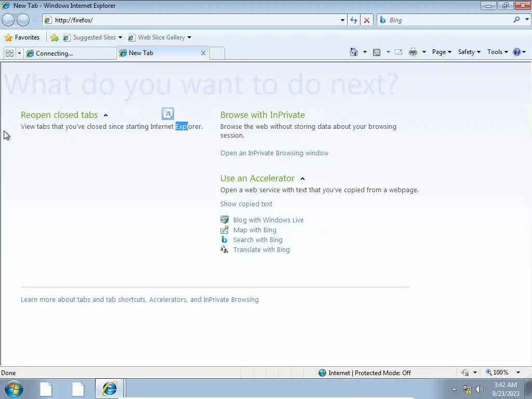
Task: Click the Blog with Windows Live icon
Action: [224, 220]
